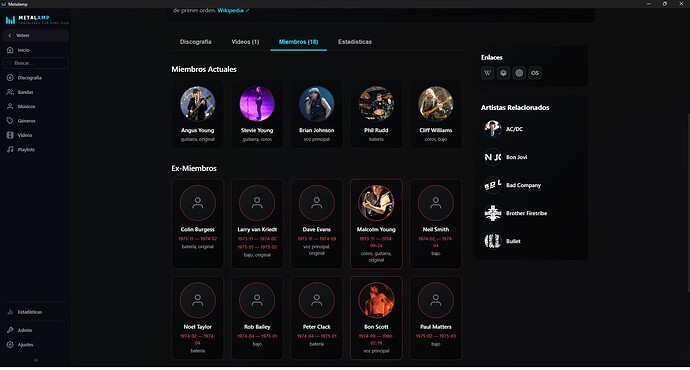Collapse the sidebar with double-chevron
Image resolution: width=690 pixels, height=370 pixels.
[36, 360]
